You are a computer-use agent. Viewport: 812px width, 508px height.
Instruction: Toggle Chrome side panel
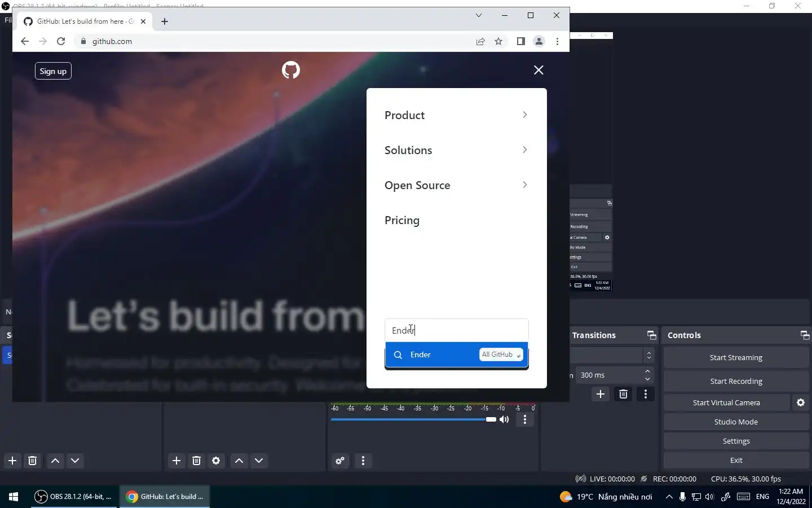tap(520, 41)
